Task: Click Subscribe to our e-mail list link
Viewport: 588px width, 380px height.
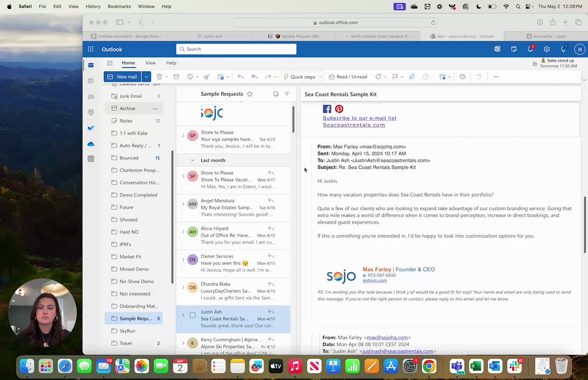Action: pyautogui.click(x=360, y=118)
